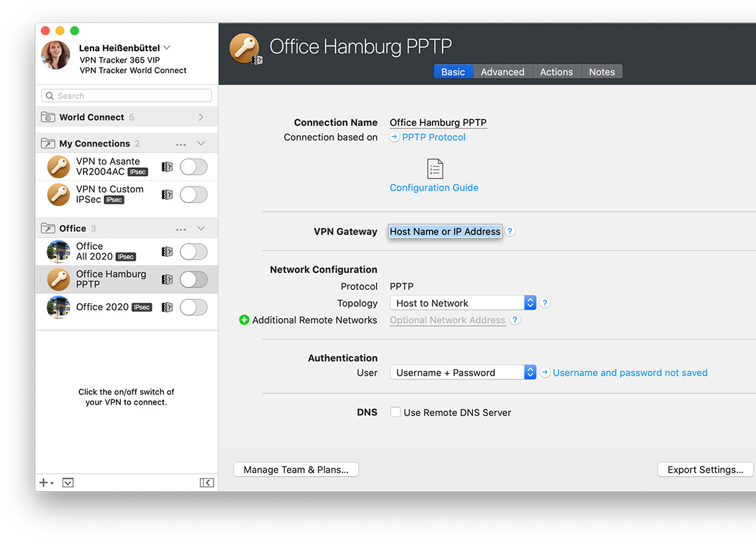Open the Notes tab
756x546 pixels.
tap(602, 72)
